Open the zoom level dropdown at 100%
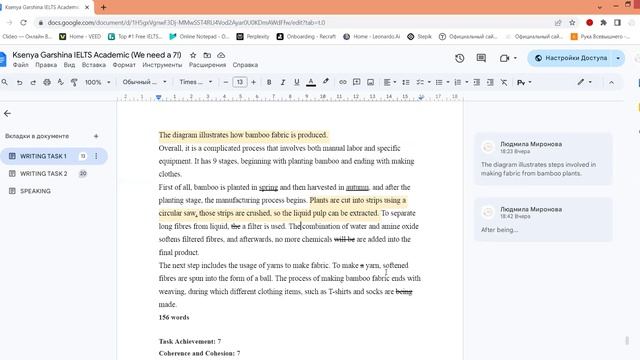 click(x=98, y=82)
